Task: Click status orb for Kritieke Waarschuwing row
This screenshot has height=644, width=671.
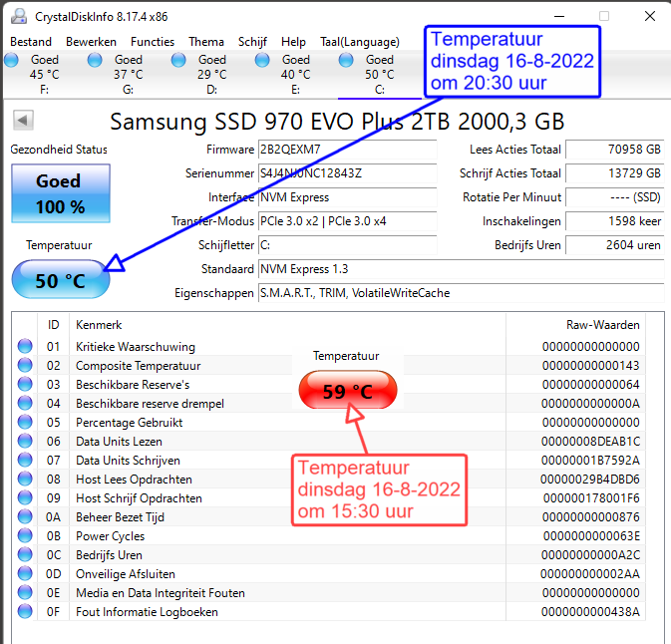Action: pos(25,346)
